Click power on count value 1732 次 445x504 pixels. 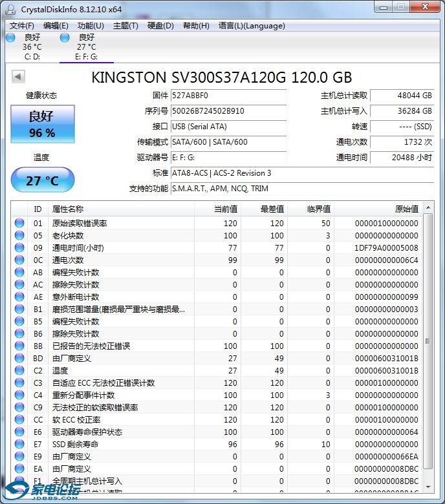coord(402,142)
